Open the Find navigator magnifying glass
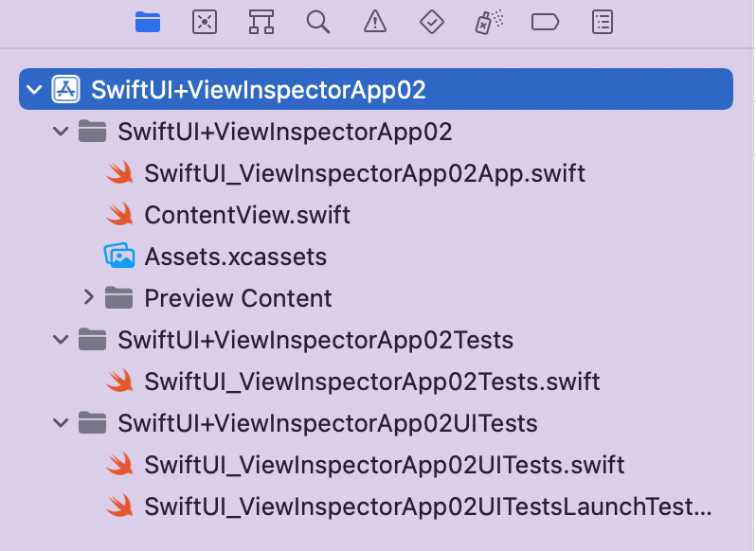This screenshot has width=756, height=551. point(318,22)
